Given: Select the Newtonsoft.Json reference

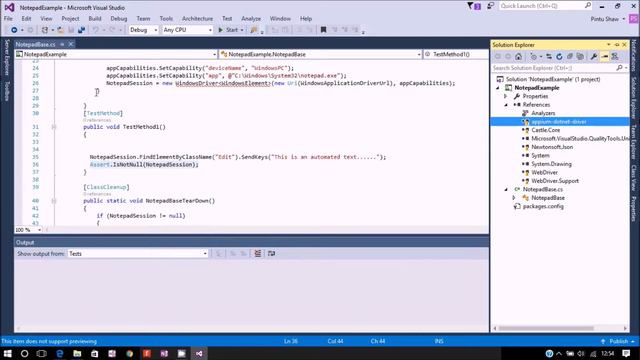Looking at the screenshot, I should point(552,147).
